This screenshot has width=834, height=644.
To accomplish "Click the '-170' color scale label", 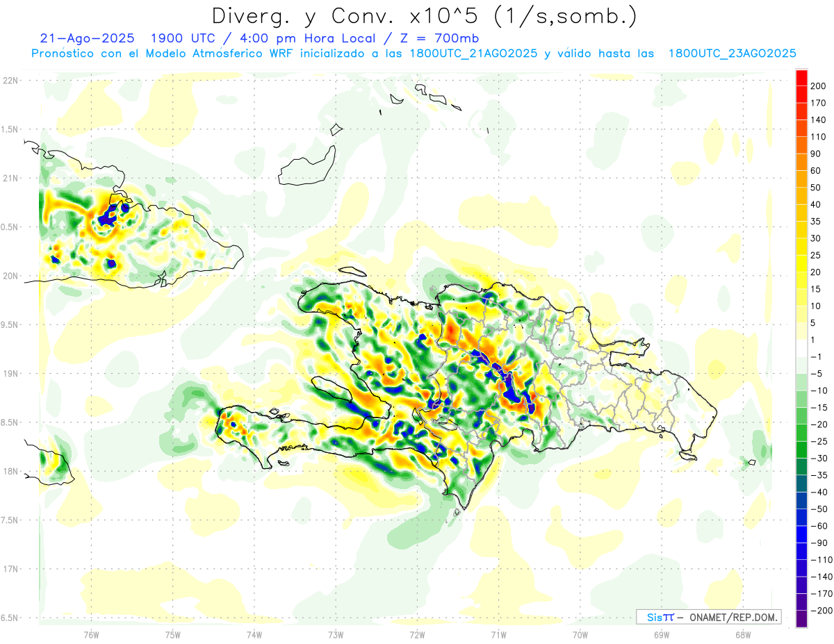I will (x=821, y=594).
